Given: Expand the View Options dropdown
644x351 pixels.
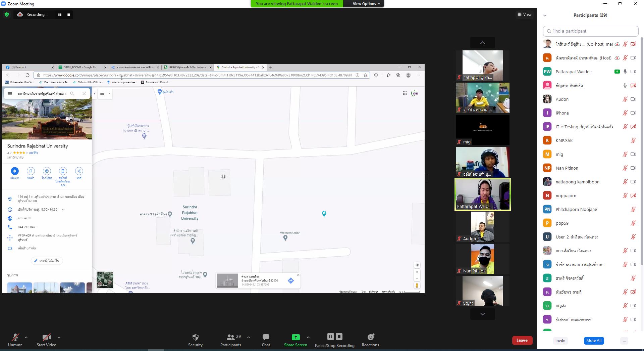Looking at the screenshot, I should point(366,4).
